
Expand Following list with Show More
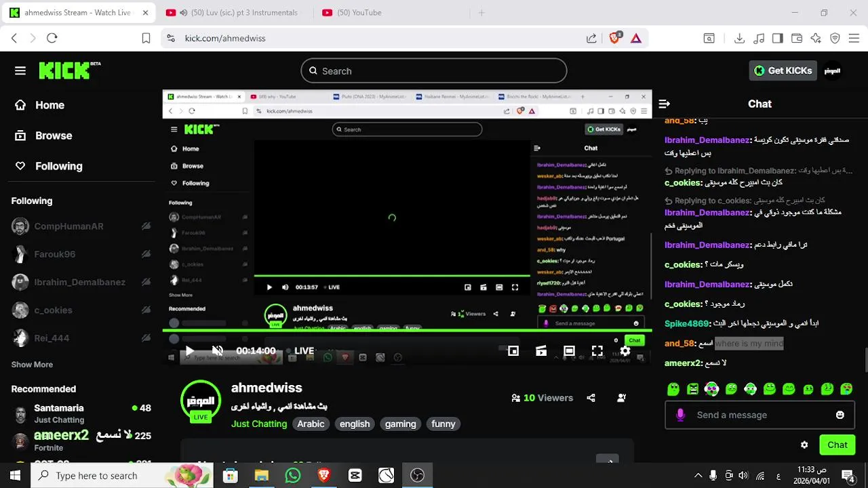tap(32, 365)
